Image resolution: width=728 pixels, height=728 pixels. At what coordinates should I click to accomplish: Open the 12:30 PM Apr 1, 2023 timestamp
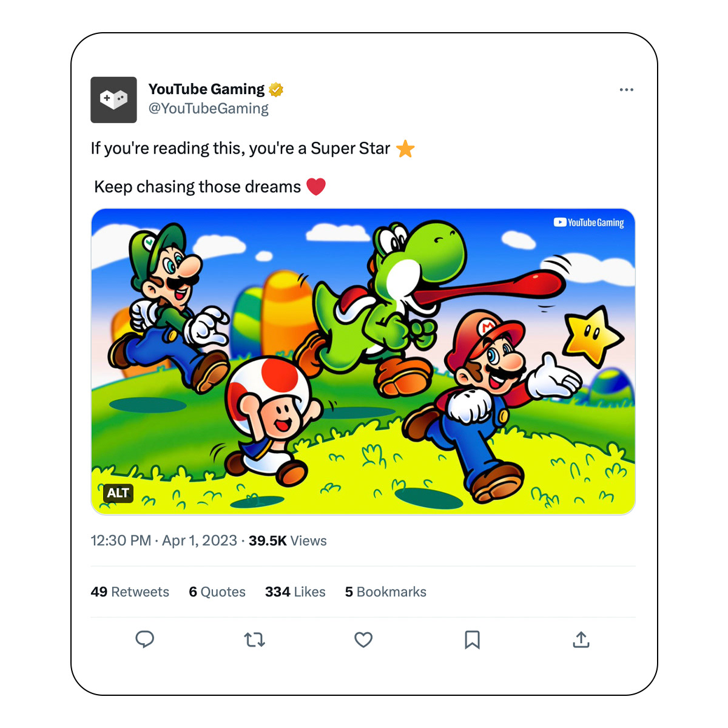pyautogui.click(x=164, y=541)
